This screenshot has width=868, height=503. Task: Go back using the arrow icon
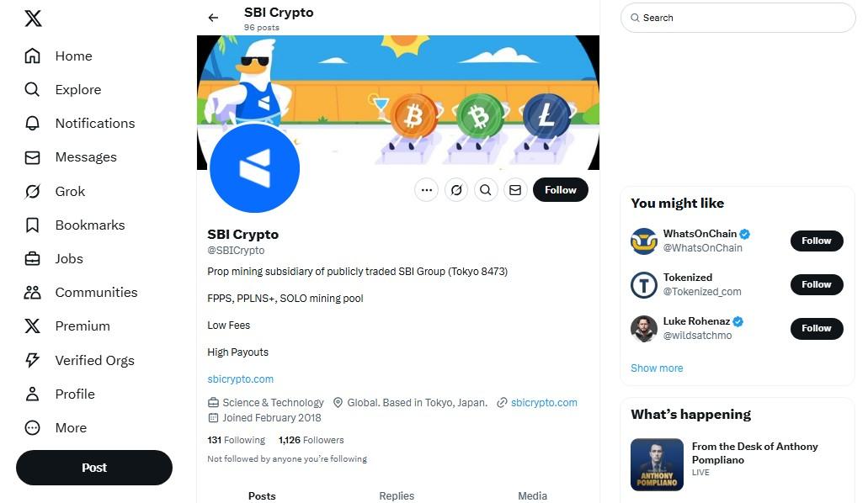213,18
